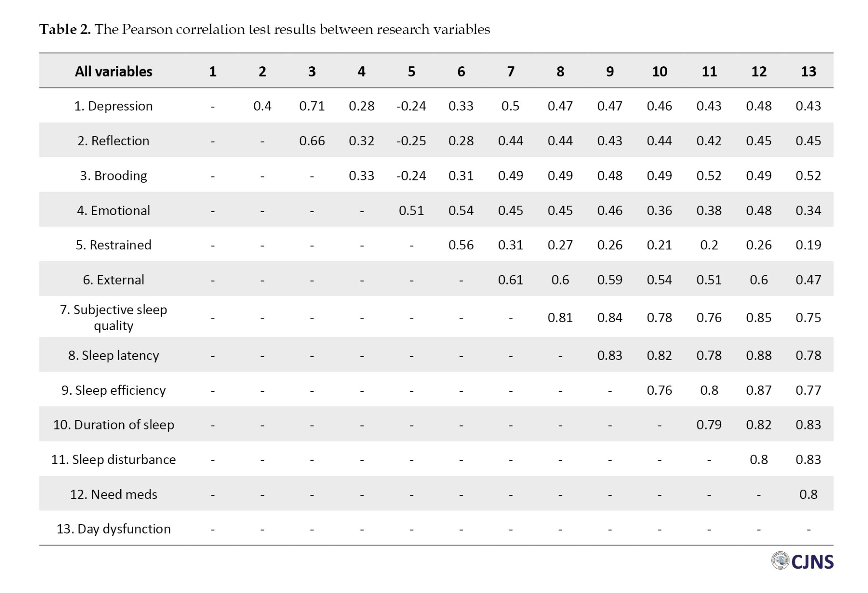
Task: Click the "1. Depression" row label
Action: 113,106
